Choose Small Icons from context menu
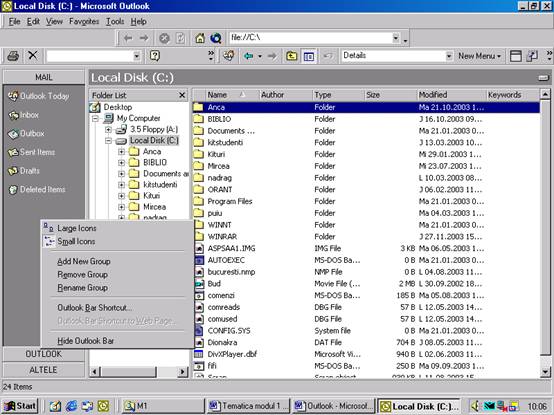Viewport: 554px width, 415px height. (117, 242)
